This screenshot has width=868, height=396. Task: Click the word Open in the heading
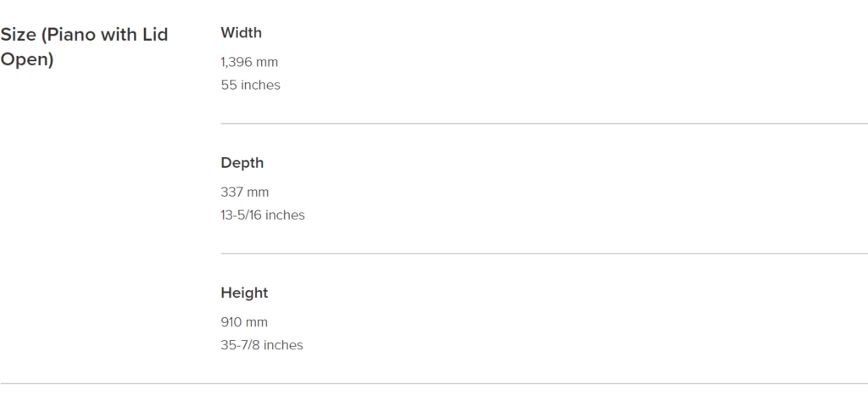pos(26,59)
